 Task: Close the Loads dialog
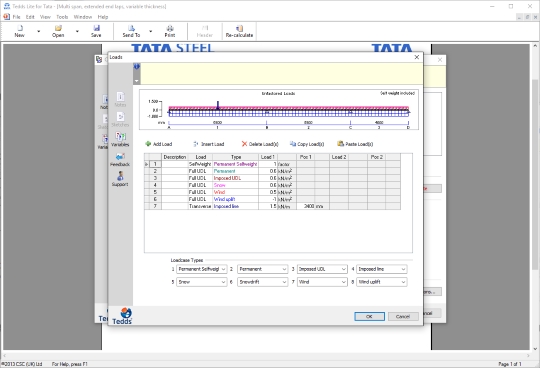point(417,57)
